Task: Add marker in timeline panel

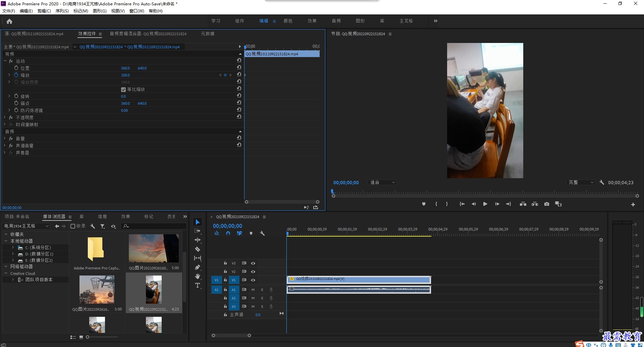Action: point(251,233)
